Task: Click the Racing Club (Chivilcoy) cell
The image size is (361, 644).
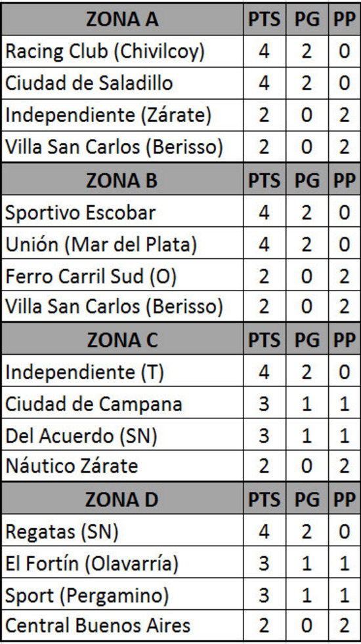Action: [x=122, y=51]
